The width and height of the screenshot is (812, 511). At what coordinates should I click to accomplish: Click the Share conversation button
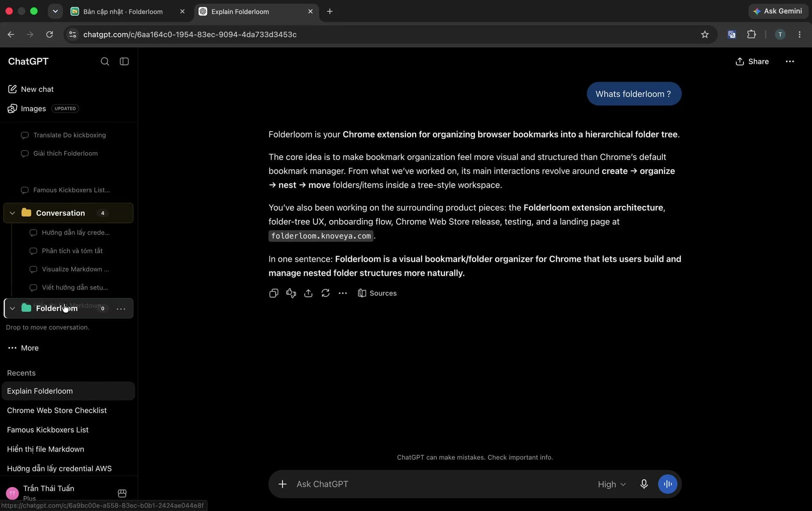(x=752, y=62)
